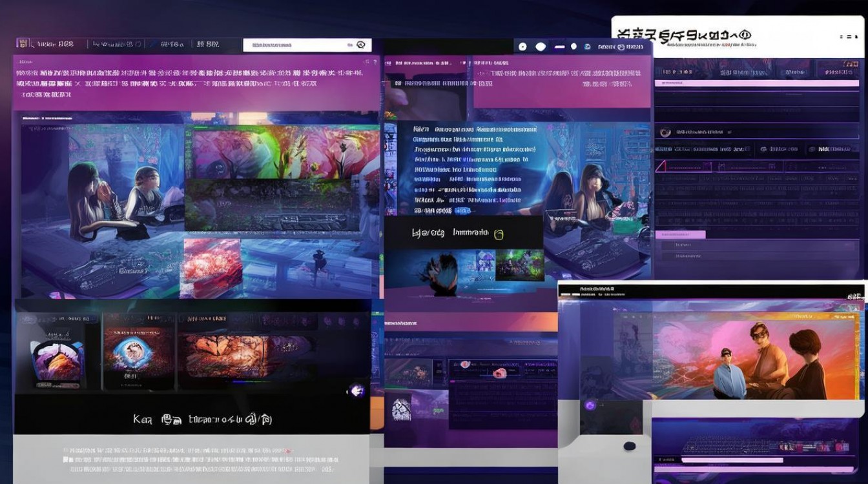Toggle the small white dot in top toolbar

573,46
